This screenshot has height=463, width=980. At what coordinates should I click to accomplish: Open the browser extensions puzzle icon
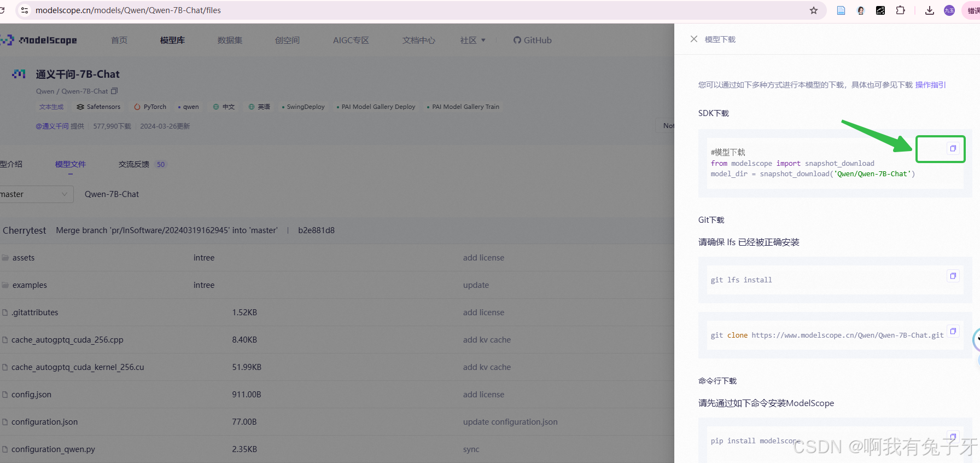pyautogui.click(x=900, y=10)
